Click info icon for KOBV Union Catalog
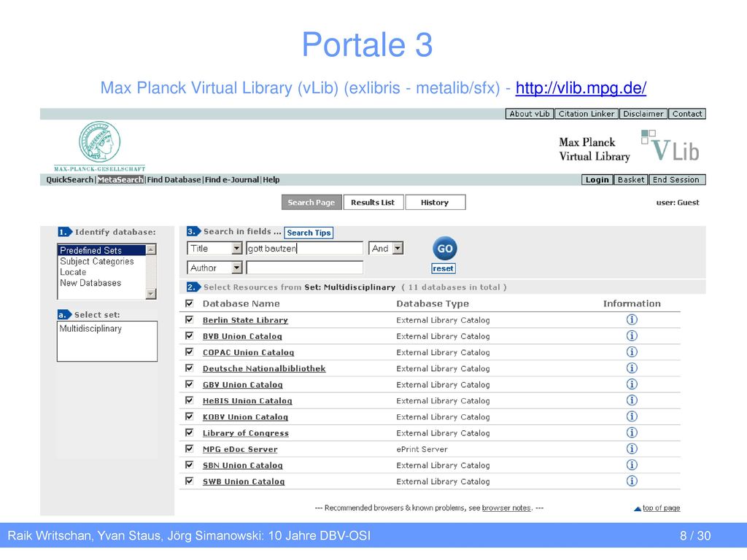The width and height of the screenshot is (747, 560). (x=632, y=416)
